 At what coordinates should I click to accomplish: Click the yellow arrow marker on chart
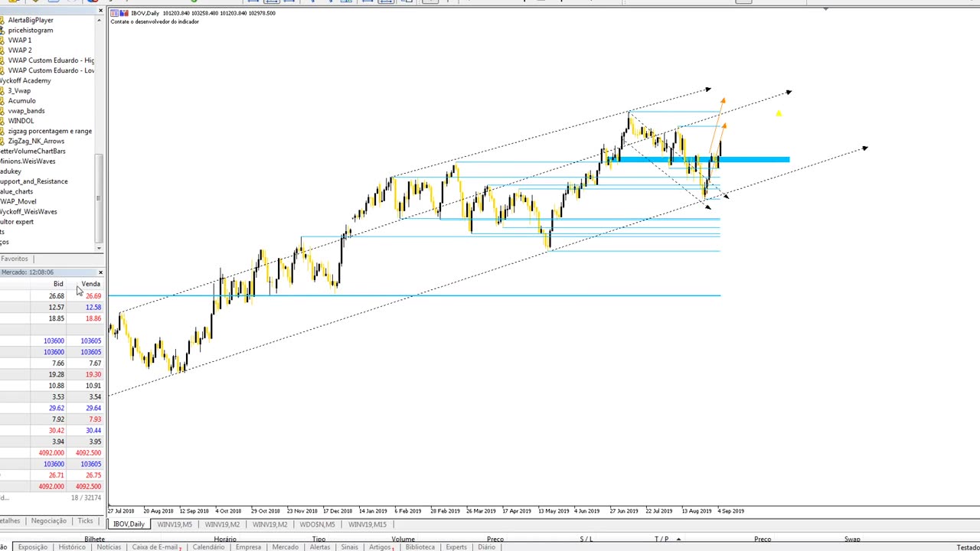tap(779, 113)
